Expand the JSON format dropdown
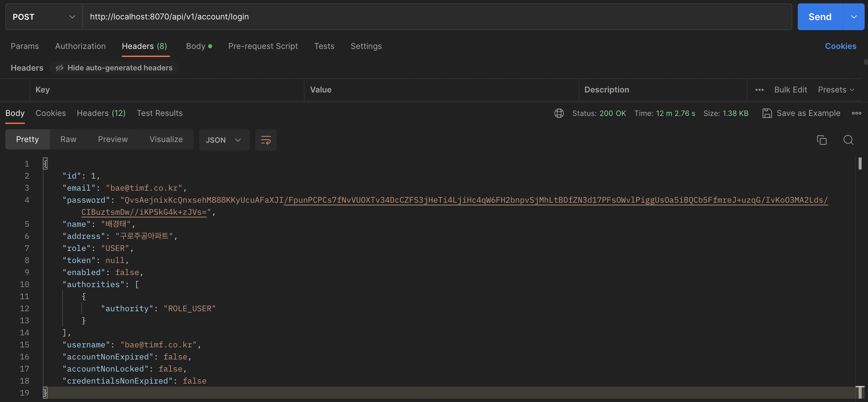Viewport: 868px width, 402px height. (x=224, y=140)
